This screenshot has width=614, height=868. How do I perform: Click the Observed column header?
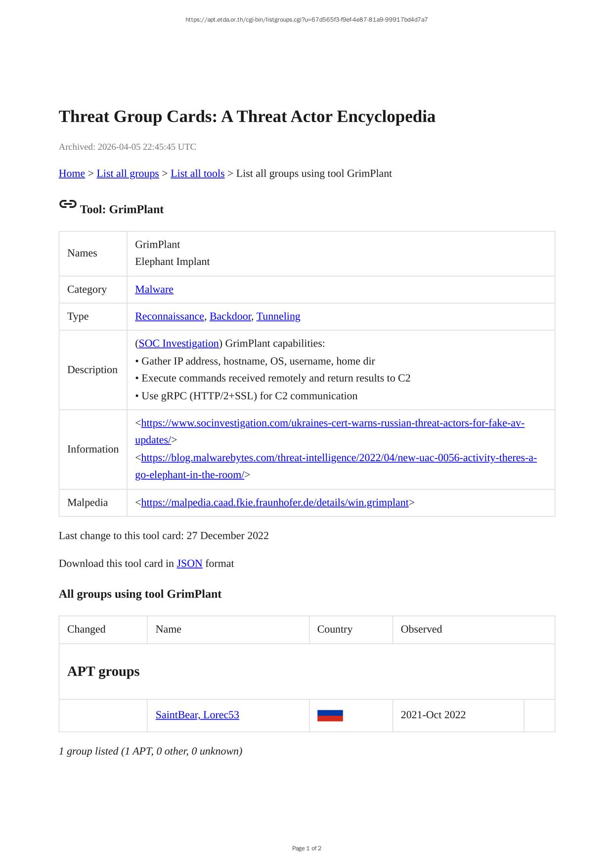pyautogui.click(x=421, y=629)
